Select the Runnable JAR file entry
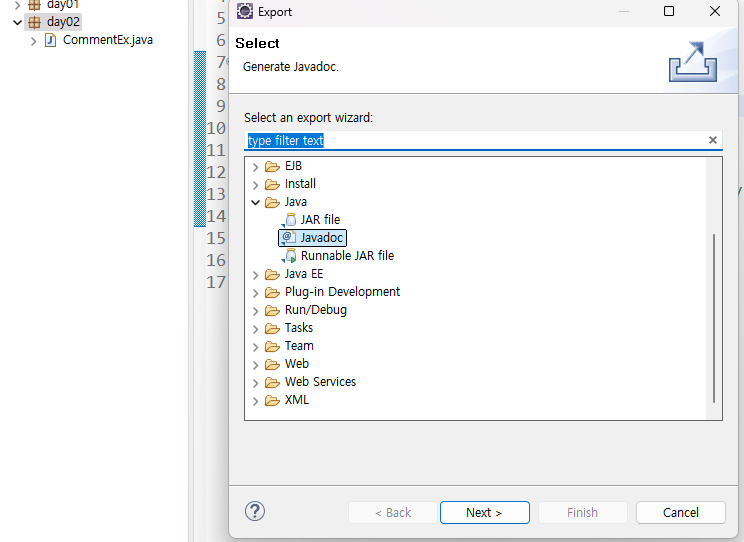744x542 pixels. point(347,256)
